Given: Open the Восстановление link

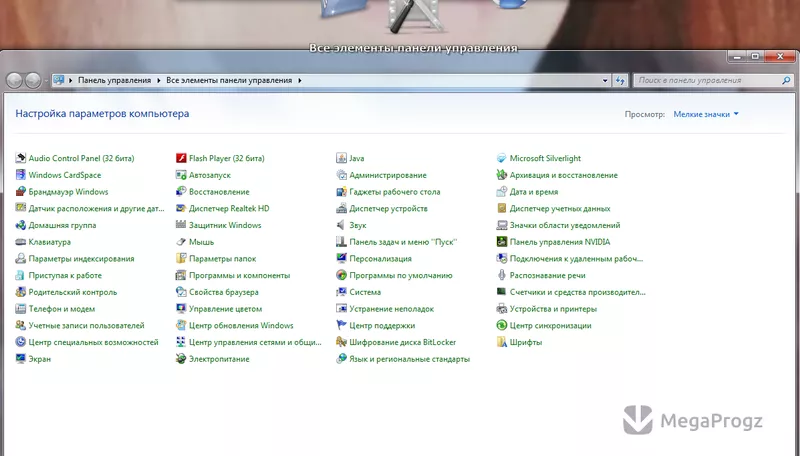Looking at the screenshot, I should pos(219,192).
